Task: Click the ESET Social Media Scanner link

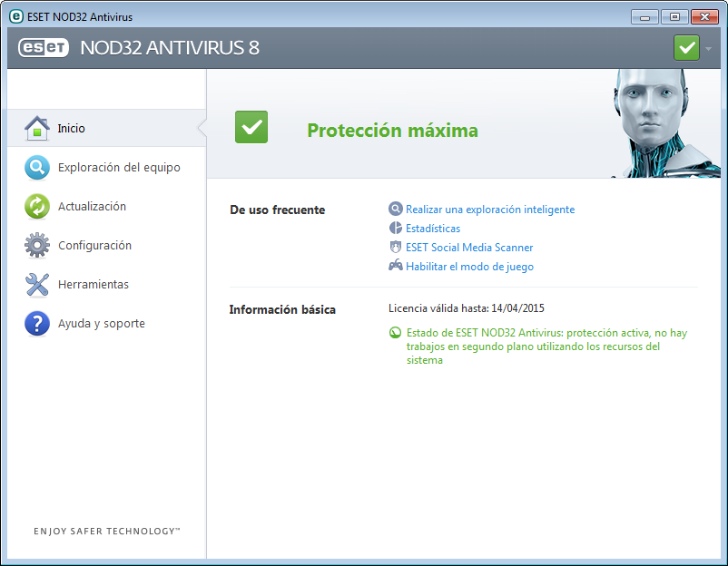Action: (469, 247)
